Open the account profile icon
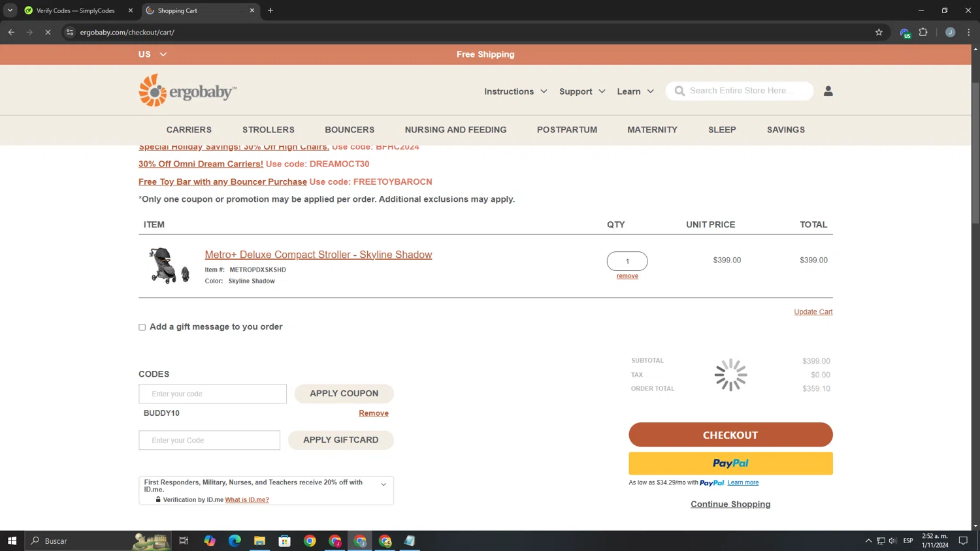Viewport: 980px width, 551px height. 828,91
